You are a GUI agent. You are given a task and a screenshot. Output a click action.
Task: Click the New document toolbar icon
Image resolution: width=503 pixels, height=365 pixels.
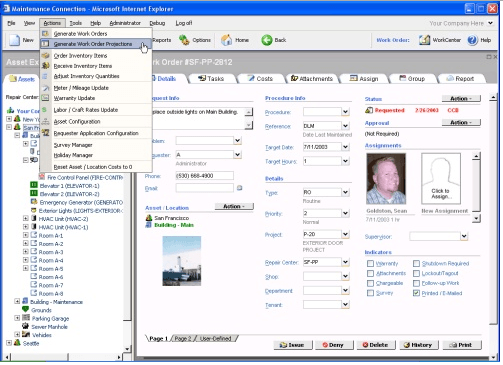click(x=14, y=40)
